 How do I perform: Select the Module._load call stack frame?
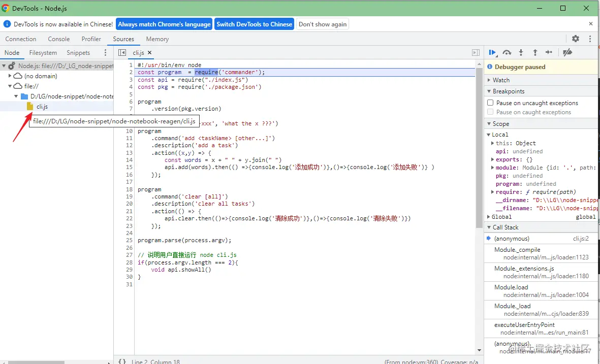[542, 310]
